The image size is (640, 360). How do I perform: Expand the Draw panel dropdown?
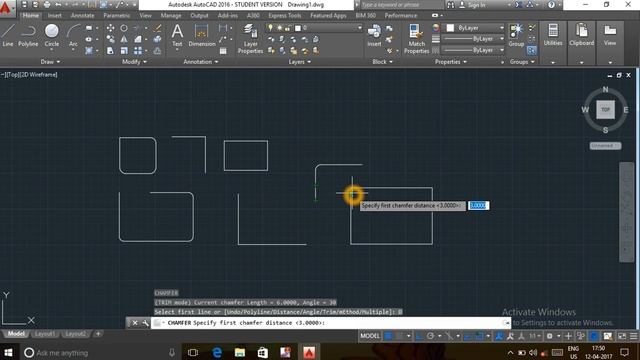point(51,62)
